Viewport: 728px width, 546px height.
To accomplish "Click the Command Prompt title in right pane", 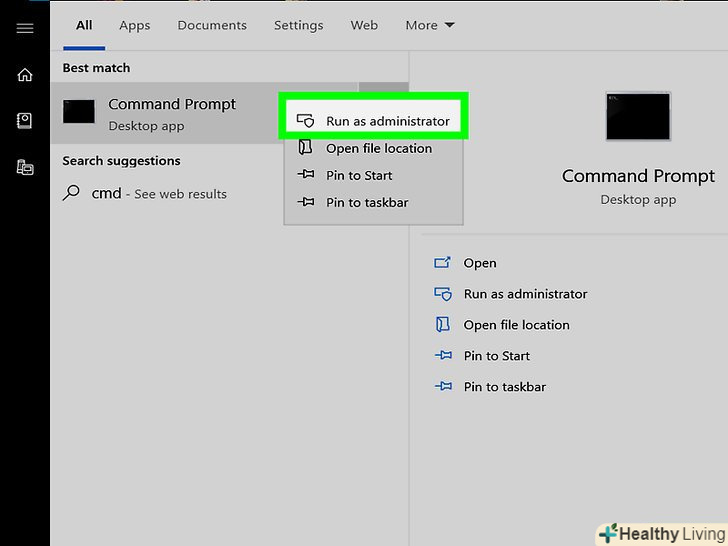I will tap(638, 176).
